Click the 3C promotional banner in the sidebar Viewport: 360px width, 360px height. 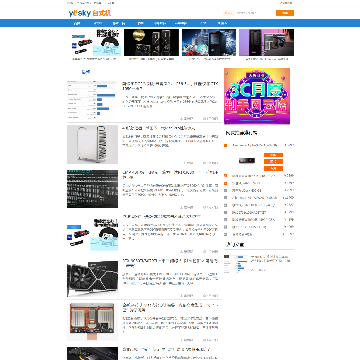point(257,96)
